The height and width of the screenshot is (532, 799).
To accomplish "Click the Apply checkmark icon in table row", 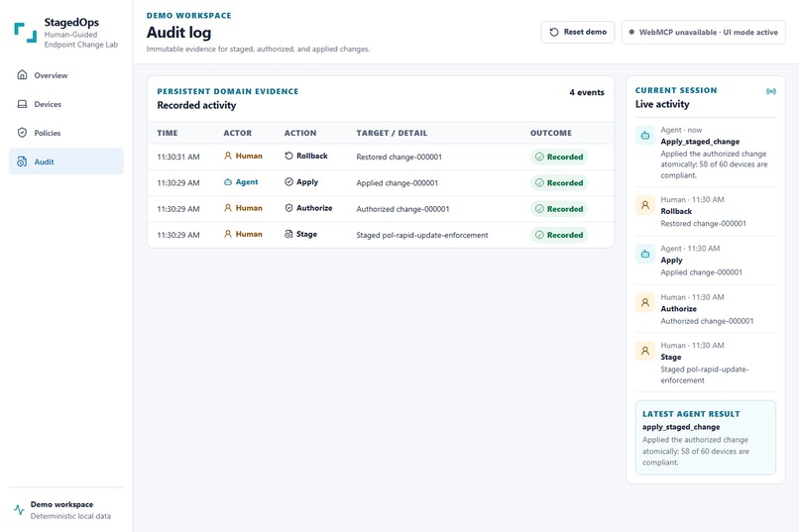I will (288, 181).
